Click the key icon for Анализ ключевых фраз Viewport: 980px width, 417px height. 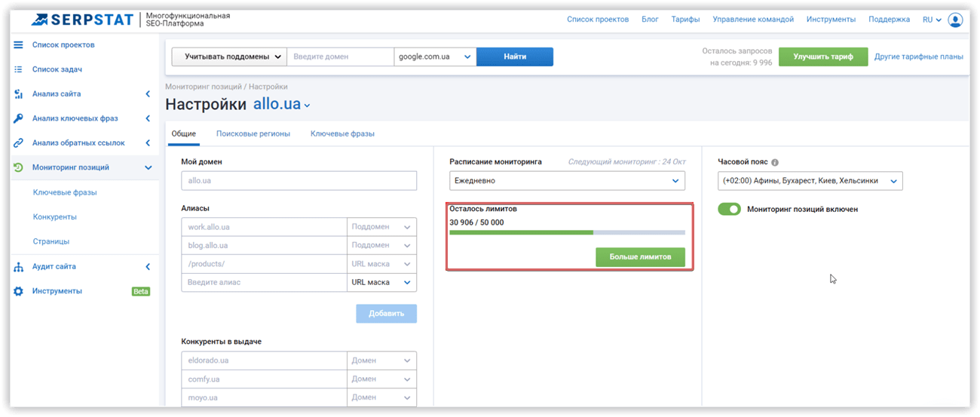click(x=19, y=118)
